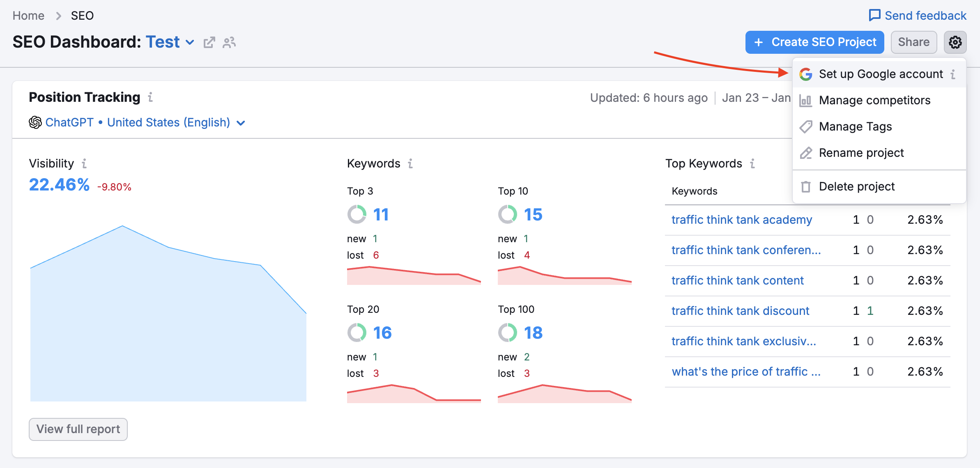Click the info icon next to Visibility
This screenshot has height=468, width=980.
coord(84,163)
